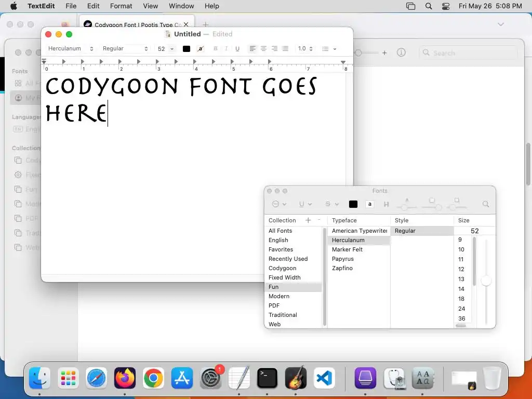Open the Help menu

tap(212, 6)
